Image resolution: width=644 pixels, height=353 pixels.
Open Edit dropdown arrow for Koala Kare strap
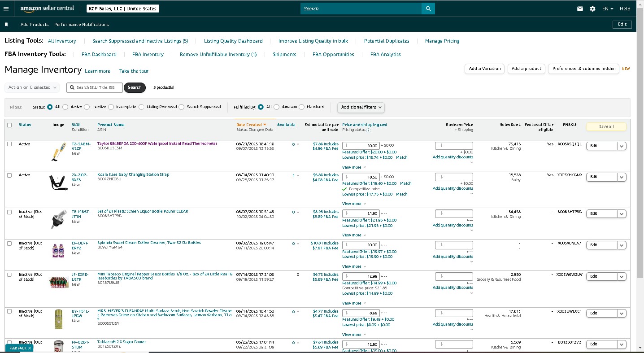click(x=622, y=177)
